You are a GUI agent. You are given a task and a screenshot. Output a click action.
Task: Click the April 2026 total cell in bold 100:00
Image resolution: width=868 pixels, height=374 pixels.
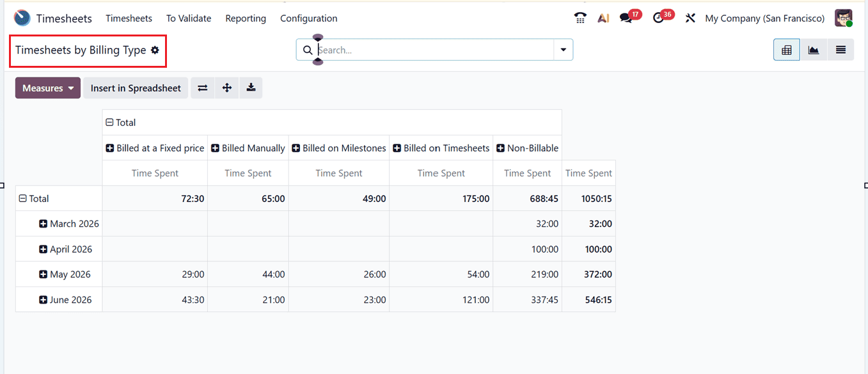pyautogui.click(x=588, y=249)
